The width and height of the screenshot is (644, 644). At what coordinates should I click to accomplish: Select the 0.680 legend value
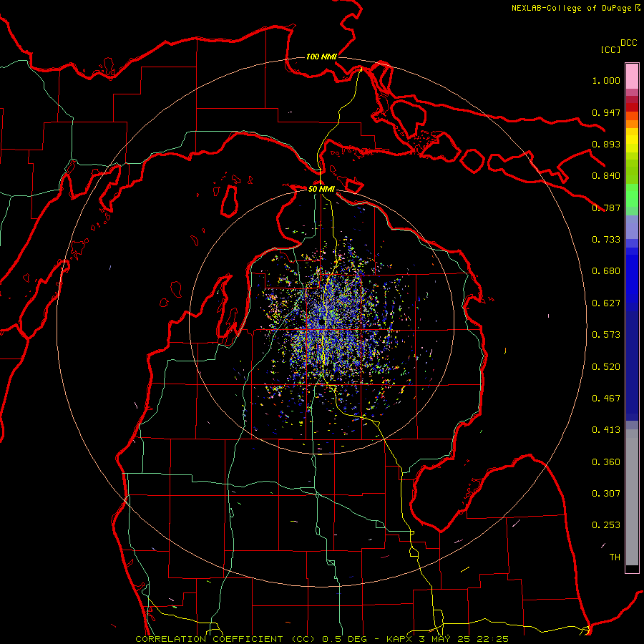coord(606,271)
